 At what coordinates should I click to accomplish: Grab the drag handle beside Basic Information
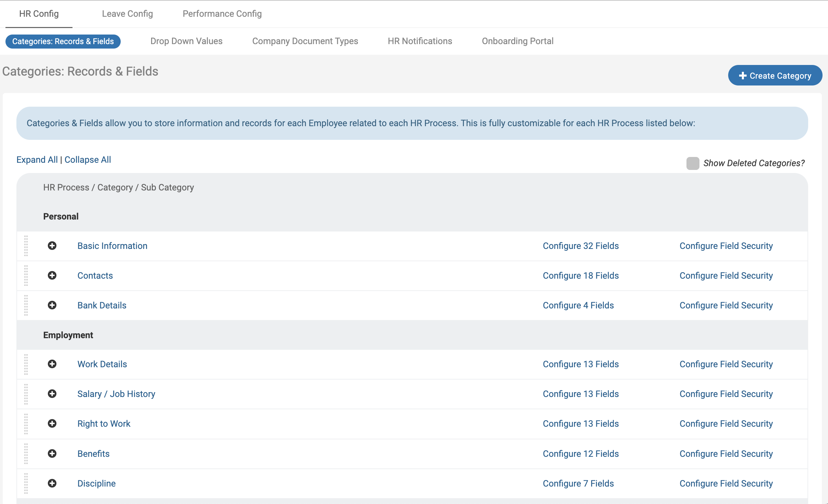pyautogui.click(x=26, y=246)
